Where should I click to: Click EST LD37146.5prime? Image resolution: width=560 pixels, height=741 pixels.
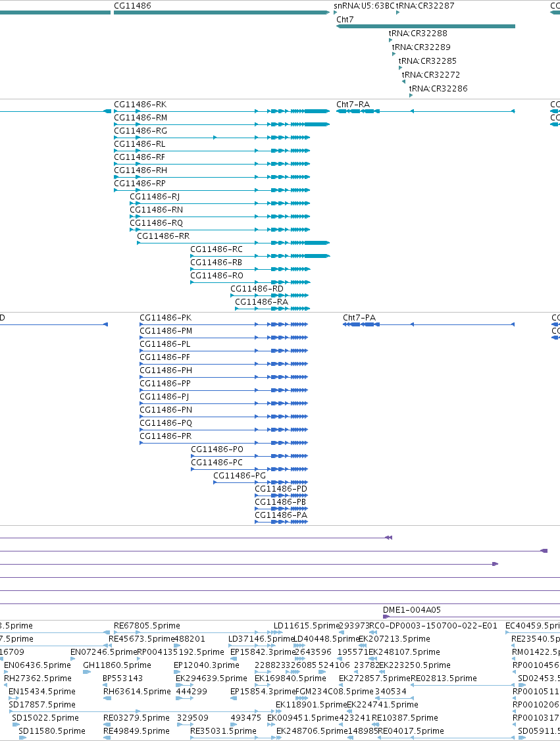[x=261, y=639]
